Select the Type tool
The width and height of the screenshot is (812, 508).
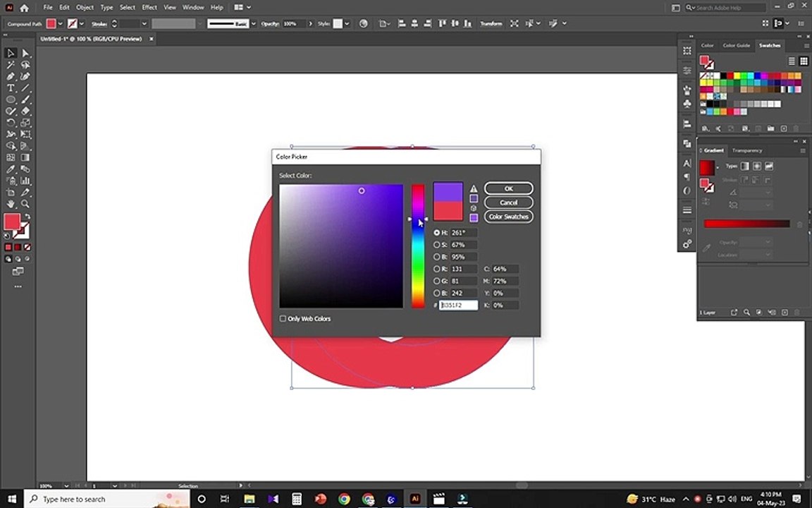11,88
